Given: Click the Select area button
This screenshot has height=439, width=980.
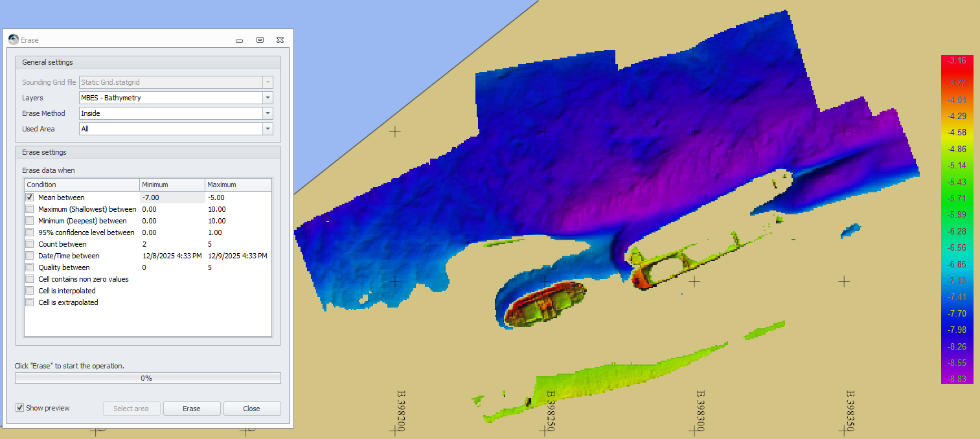Looking at the screenshot, I should coord(131,409).
